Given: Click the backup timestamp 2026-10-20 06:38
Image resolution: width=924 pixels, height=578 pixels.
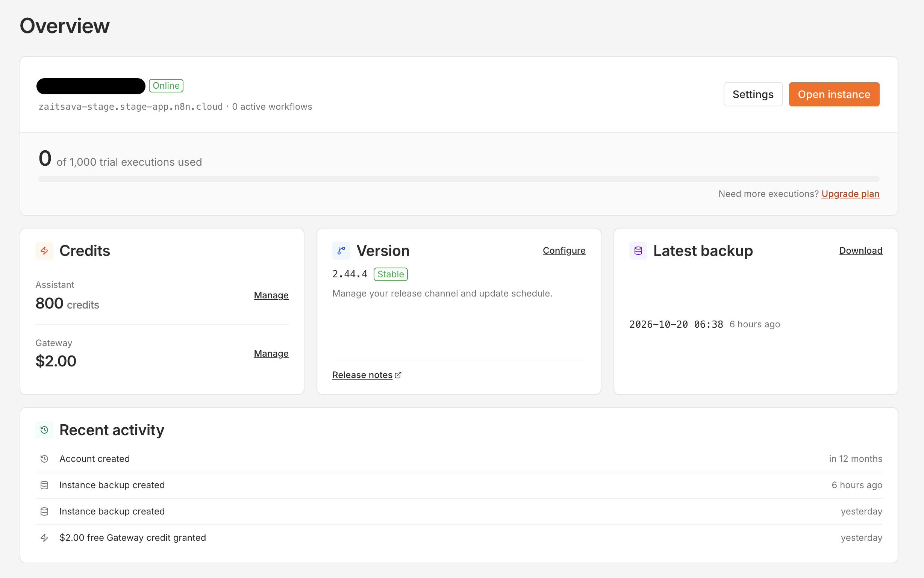Looking at the screenshot, I should (676, 325).
